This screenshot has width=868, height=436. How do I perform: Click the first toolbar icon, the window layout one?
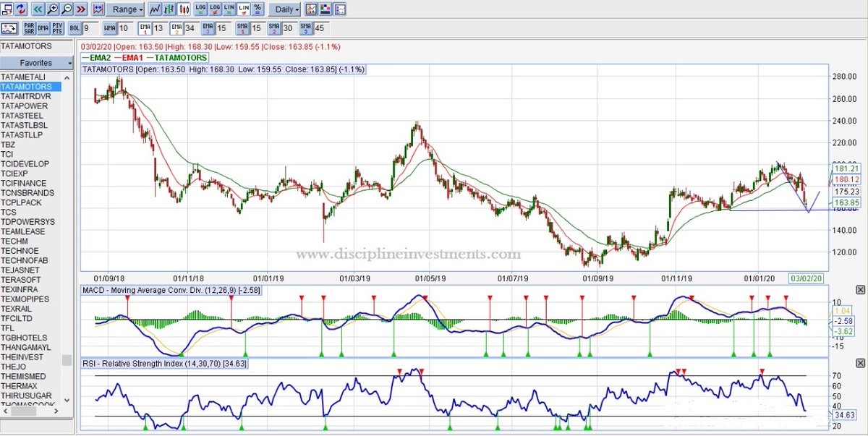(7, 9)
